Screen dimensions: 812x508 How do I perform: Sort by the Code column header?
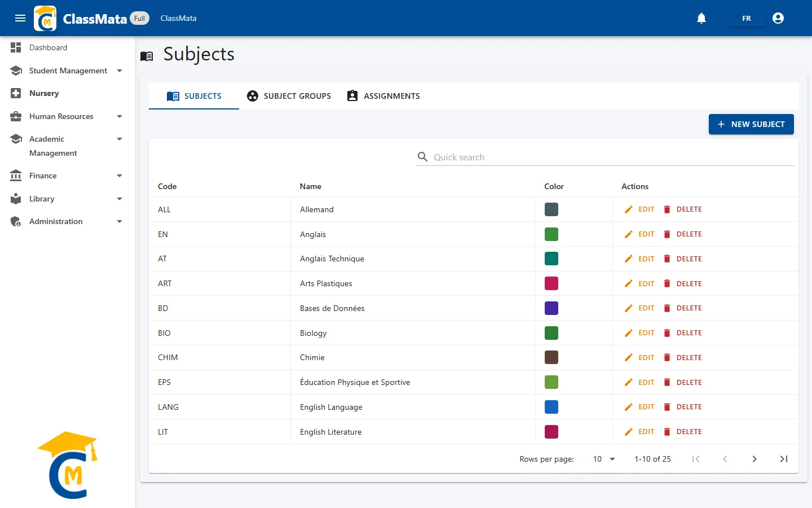(x=167, y=186)
